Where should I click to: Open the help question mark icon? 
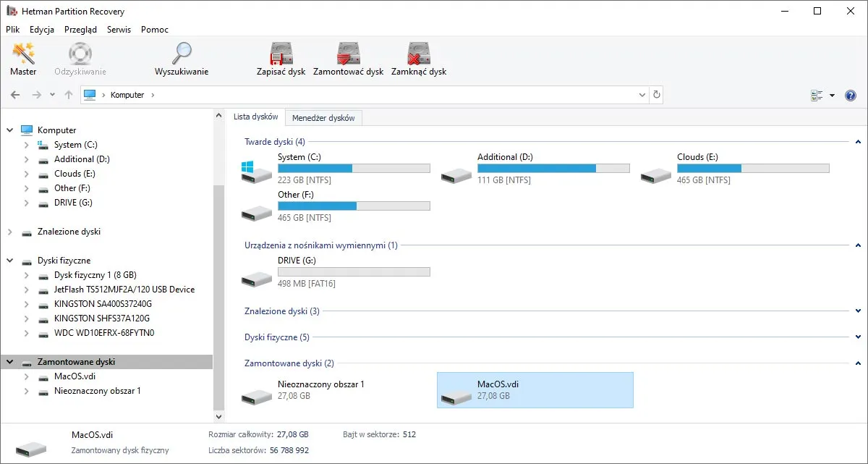[851, 96]
